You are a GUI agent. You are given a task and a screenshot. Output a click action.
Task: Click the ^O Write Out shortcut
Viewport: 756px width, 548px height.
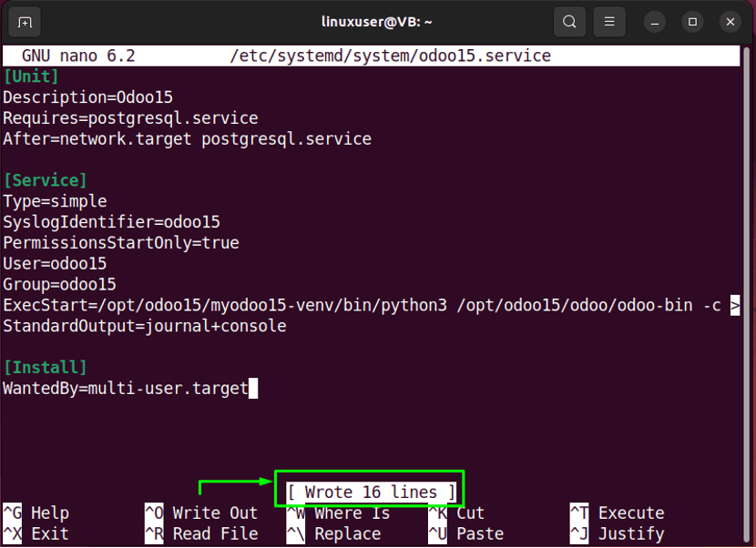point(201,513)
